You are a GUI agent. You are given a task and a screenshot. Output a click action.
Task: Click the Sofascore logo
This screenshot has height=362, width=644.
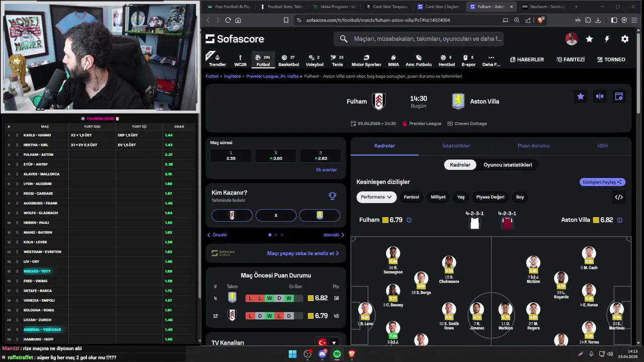click(234, 39)
